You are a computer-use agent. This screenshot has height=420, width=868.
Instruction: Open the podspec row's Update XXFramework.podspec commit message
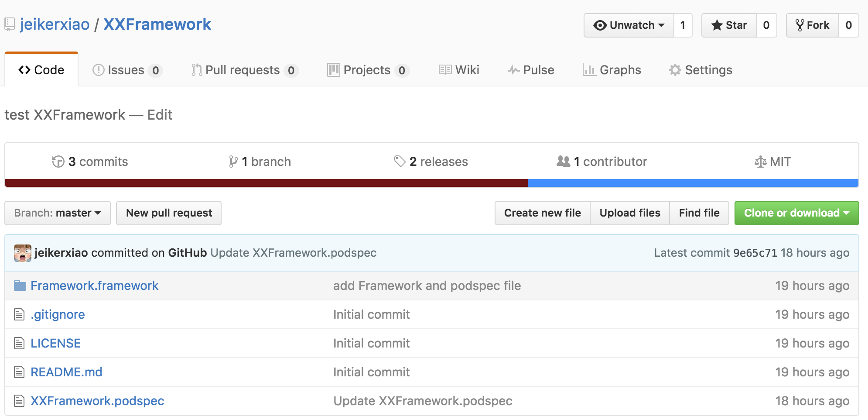(x=423, y=401)
